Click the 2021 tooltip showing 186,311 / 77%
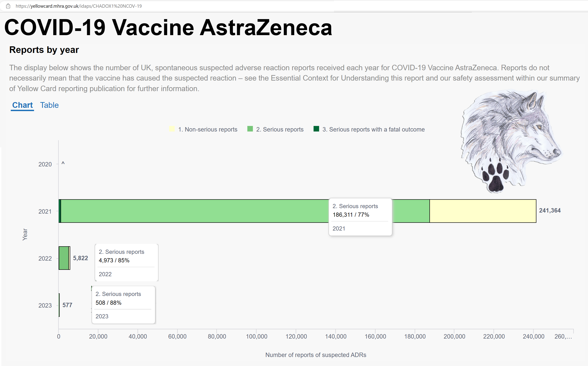588x366 pixels. tap(360, 217)
